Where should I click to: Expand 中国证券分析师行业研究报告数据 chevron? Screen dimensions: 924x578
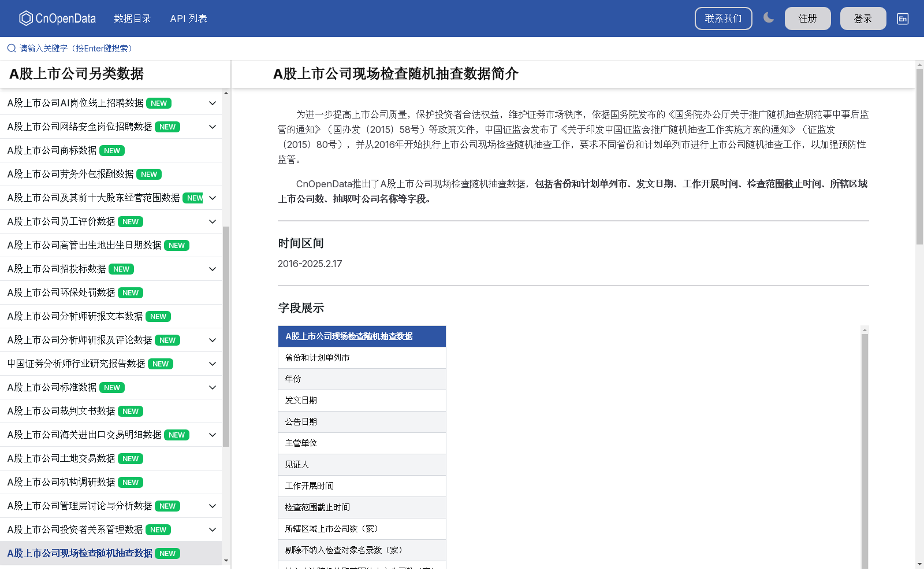pyautogui.click(x=213, y=364)
